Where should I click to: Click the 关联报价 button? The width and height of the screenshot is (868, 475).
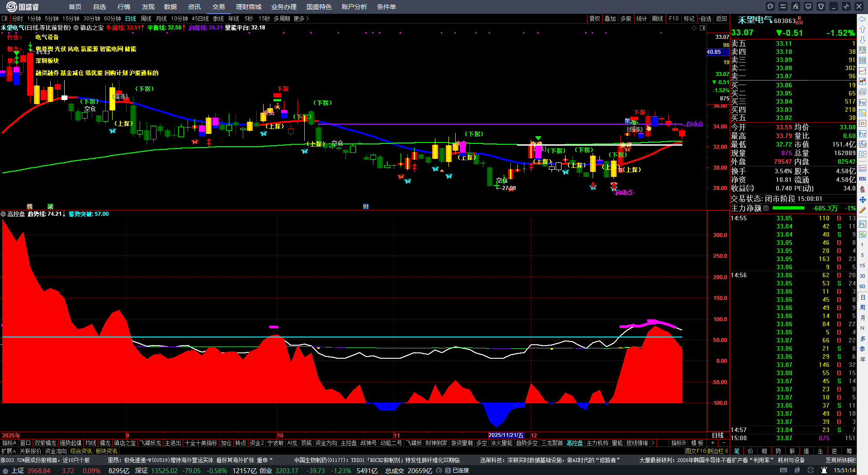tap(30, 451)
